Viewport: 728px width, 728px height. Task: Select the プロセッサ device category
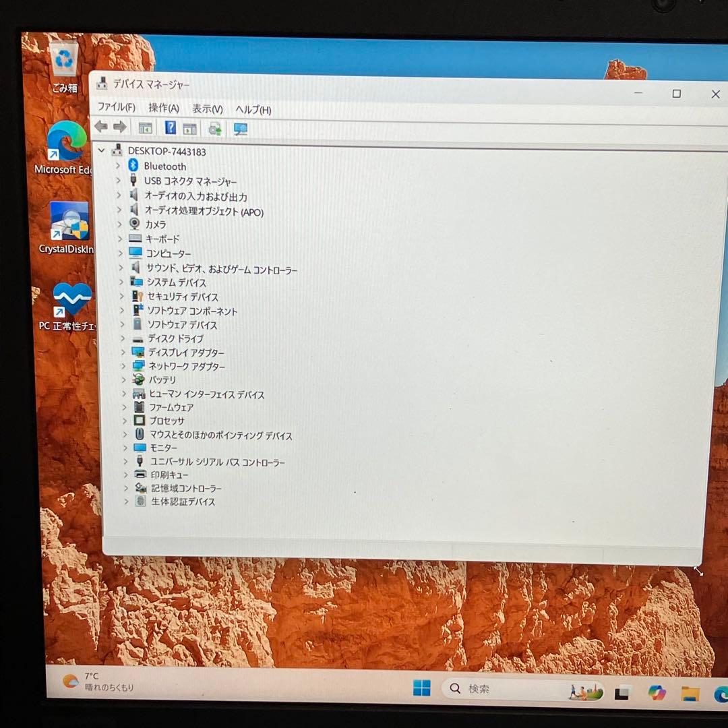coord(166,421)
